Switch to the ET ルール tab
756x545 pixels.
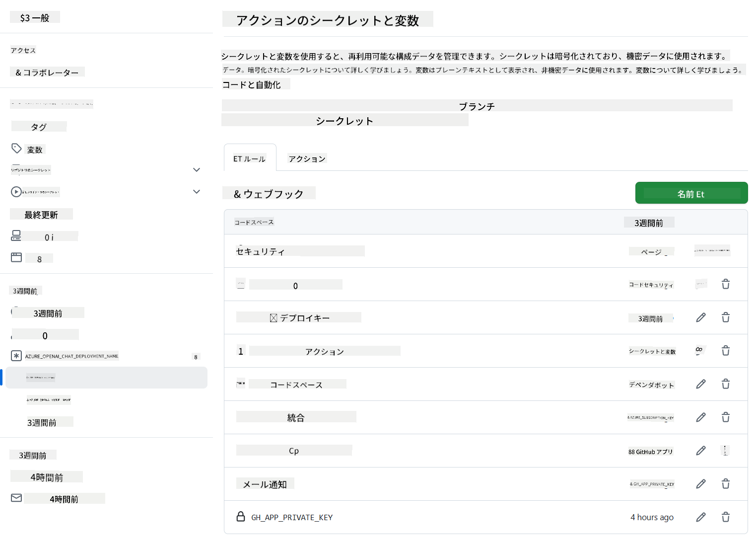coord(250,158)
